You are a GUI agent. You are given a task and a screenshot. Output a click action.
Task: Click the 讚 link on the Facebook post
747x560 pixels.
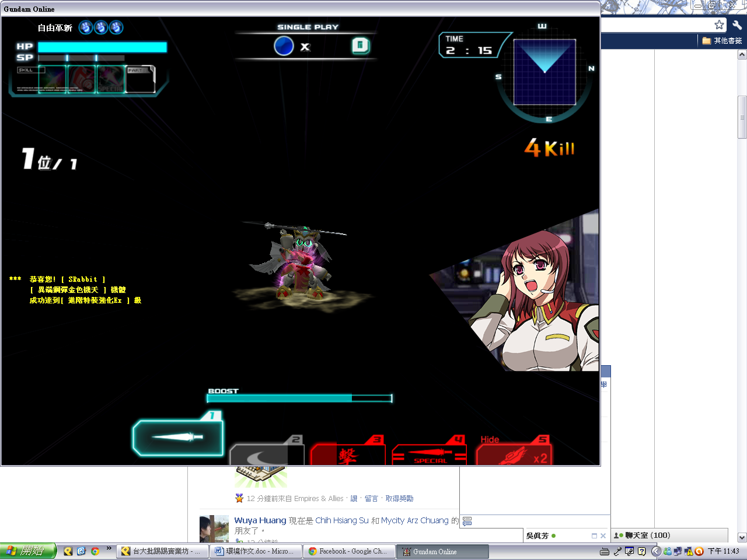tap(354, 499)
